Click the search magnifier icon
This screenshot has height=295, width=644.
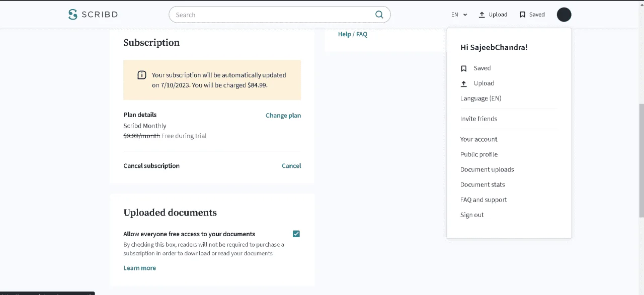point(379,15)
